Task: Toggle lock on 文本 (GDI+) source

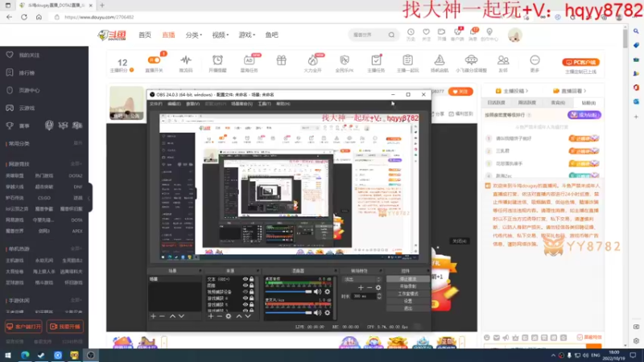Action: [x=251, y=279]
